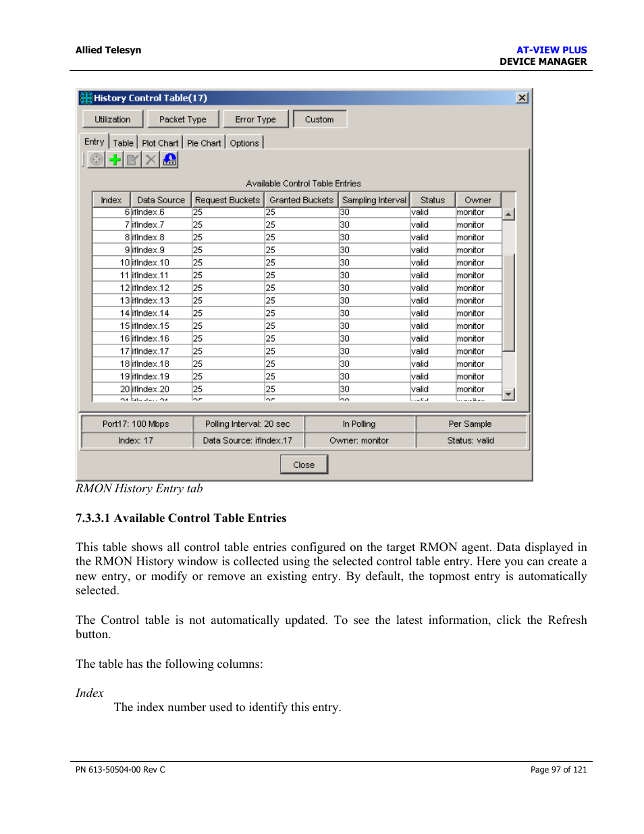Image resolution: width=644 pixels, height=834 pixels.
Task: Select the Utilization button
Action: (x=113, y=120)
